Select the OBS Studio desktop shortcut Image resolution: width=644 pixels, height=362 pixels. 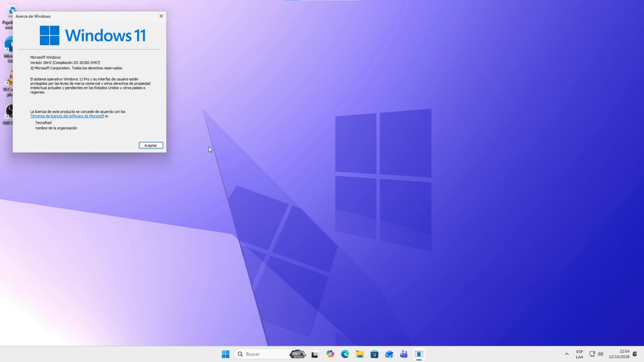pyautogui.click(x=9, y=114)
